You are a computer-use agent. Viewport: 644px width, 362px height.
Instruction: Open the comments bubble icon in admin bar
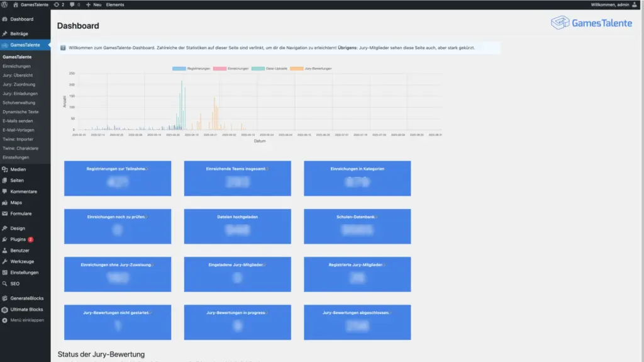72,4
